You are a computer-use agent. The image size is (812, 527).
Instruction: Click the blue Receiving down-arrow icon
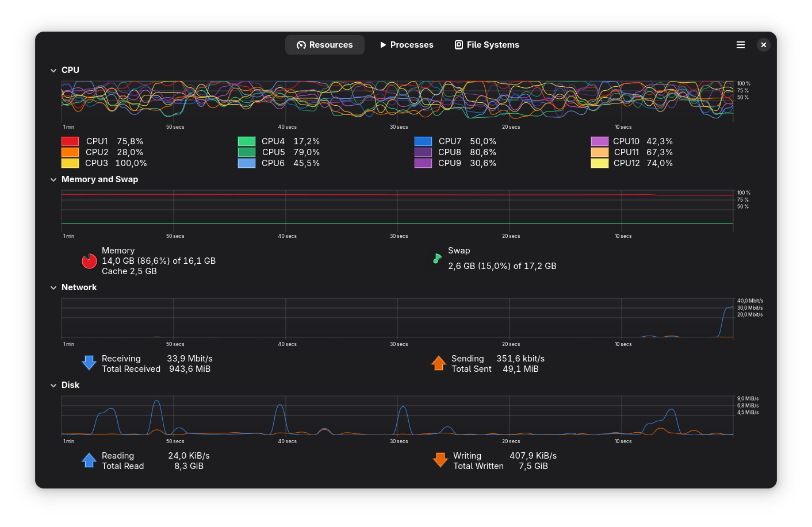coord(89,363)
